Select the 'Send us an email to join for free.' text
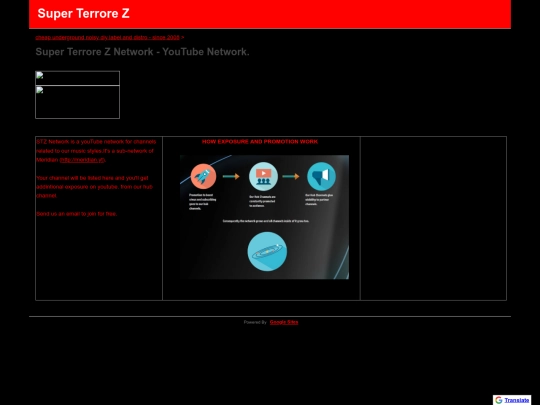The image size is (540, 405). click(77, 214)
